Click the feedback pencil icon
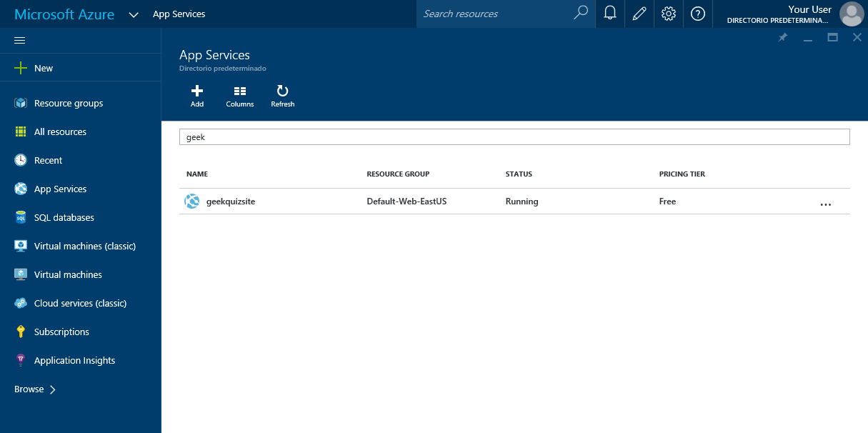 pyautogui.click(x=639, y=14)
